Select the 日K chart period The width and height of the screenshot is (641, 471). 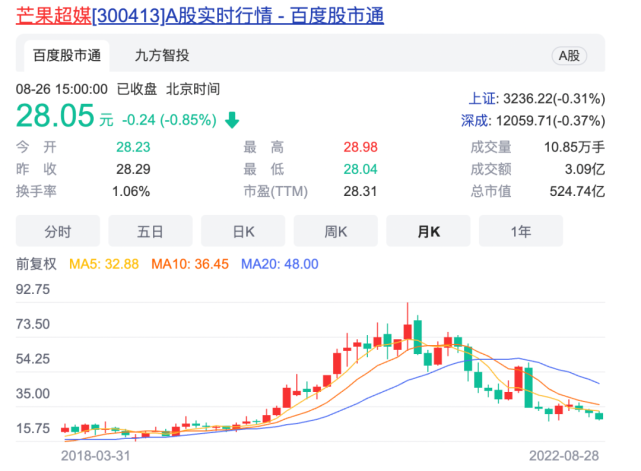243,231
